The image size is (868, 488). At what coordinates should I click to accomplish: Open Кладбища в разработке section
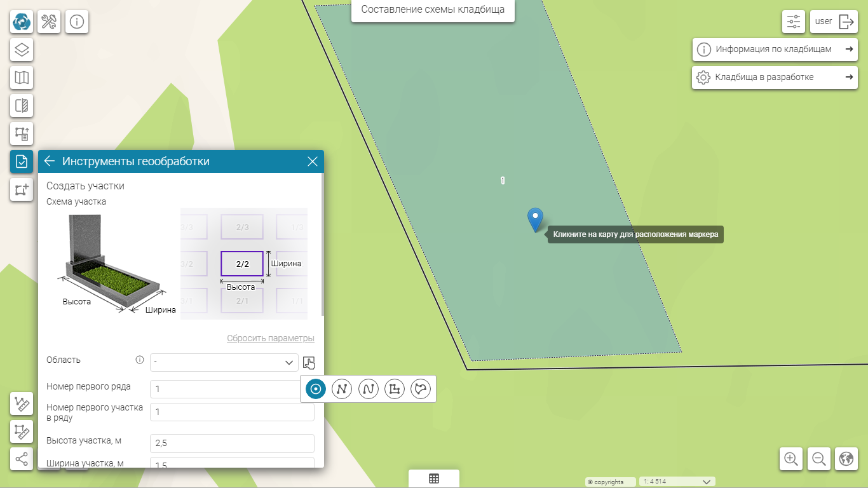coord(774,78)
